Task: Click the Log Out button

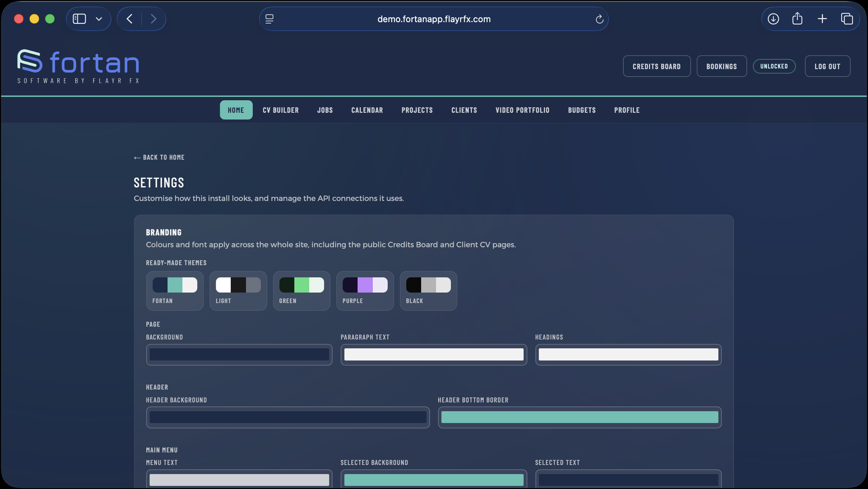Action: (x=828, y=66)
